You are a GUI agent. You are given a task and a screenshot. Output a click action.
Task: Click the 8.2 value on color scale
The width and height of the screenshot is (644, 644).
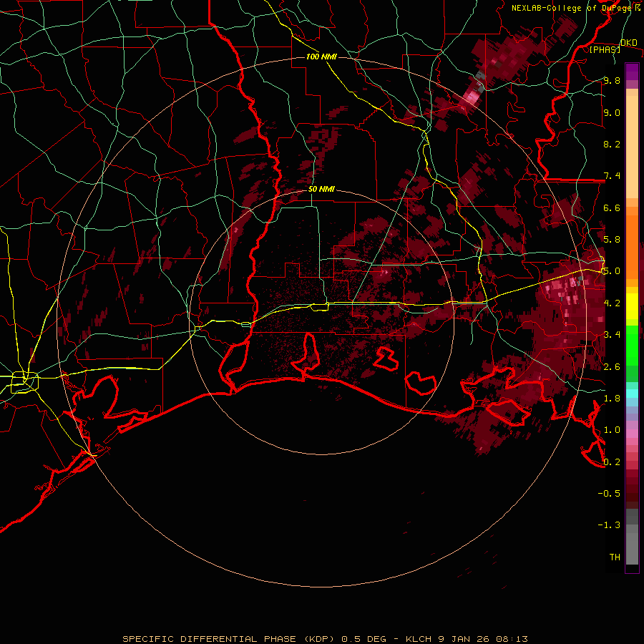pos(612,145)
